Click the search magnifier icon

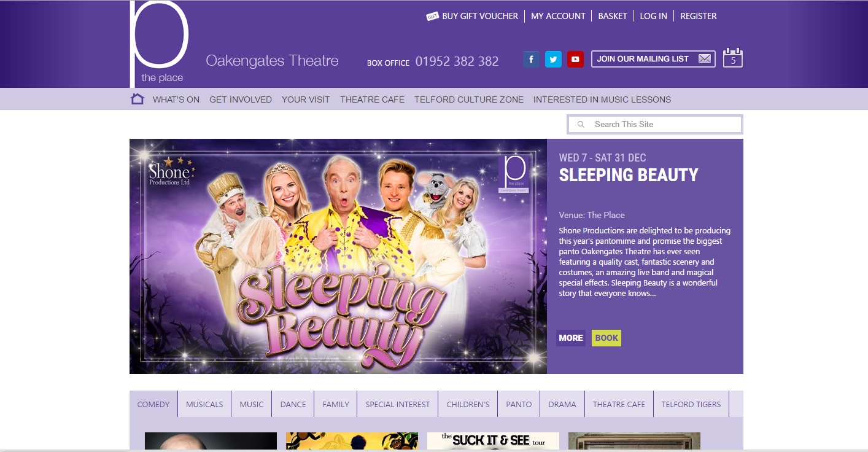point(581,125)
